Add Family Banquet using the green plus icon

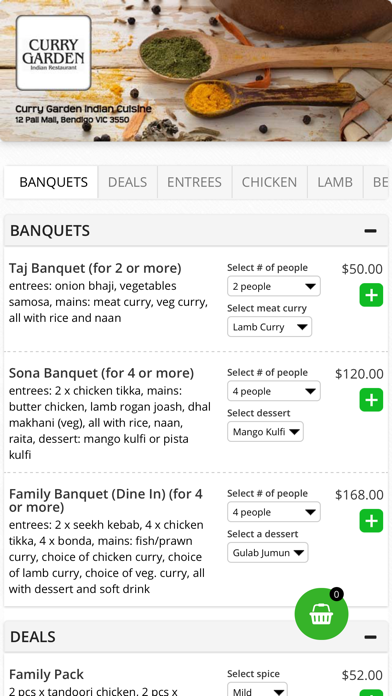[x=371, y=521]
